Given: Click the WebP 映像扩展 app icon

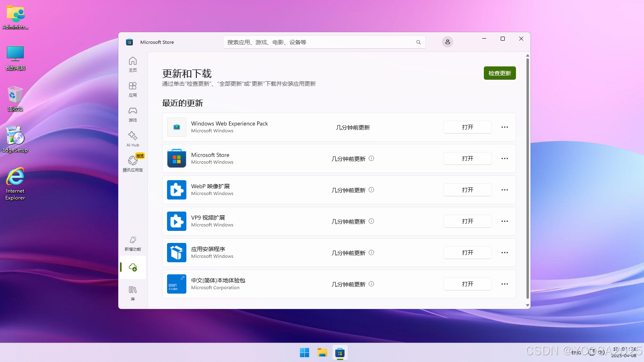Looking at the screenshot, I should 177,190.
